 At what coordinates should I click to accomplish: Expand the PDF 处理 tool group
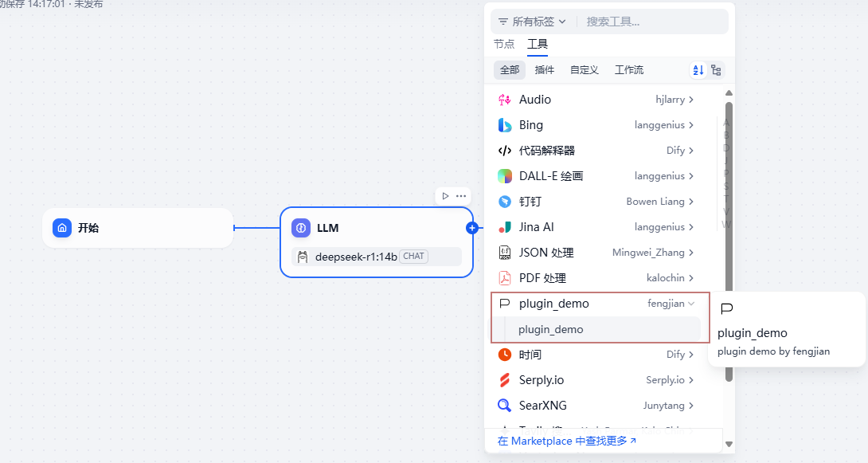(x=691, y=278)
